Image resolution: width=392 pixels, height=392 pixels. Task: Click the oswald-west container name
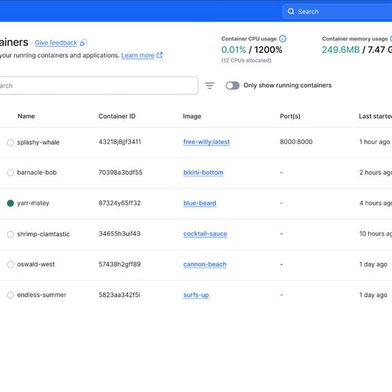click(x=36, y=264)
